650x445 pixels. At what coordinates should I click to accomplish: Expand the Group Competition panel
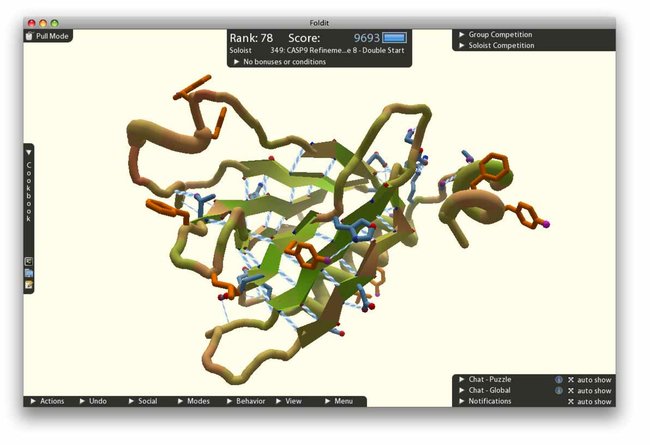tap(461, 35)
